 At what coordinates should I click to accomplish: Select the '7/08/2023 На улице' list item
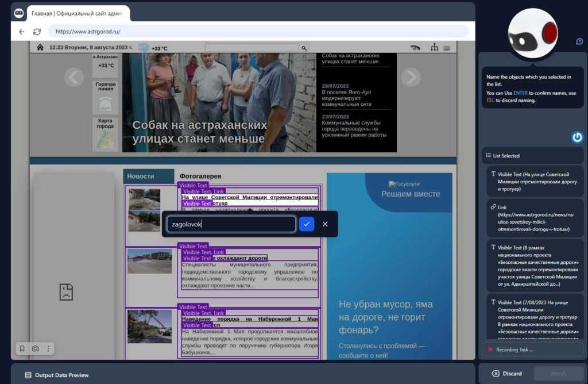[x=535, y=317]
